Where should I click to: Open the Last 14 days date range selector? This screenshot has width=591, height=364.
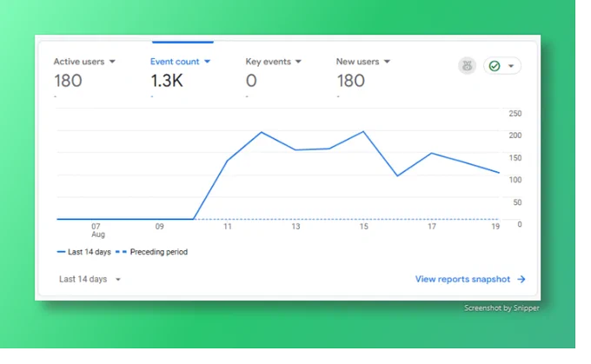pyautogui.click(x=90, y=279)
